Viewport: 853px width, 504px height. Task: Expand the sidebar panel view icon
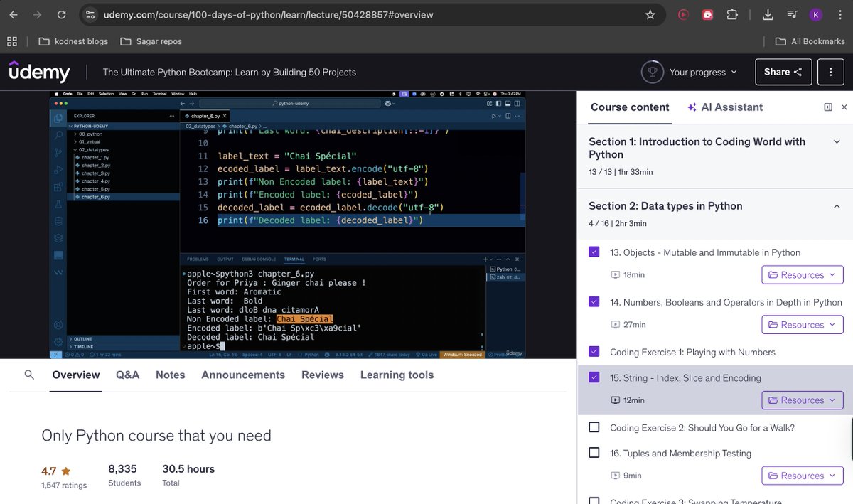tap(828, 107)
